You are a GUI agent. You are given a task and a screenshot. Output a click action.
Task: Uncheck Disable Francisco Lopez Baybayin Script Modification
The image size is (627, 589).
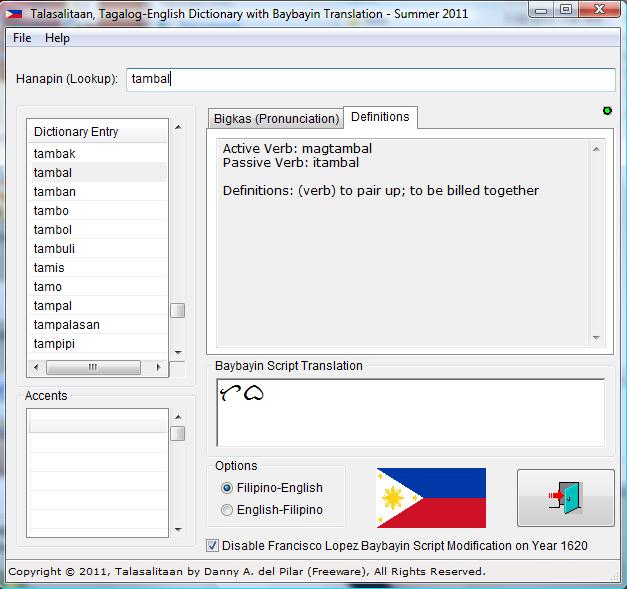(x=212, y=545)
